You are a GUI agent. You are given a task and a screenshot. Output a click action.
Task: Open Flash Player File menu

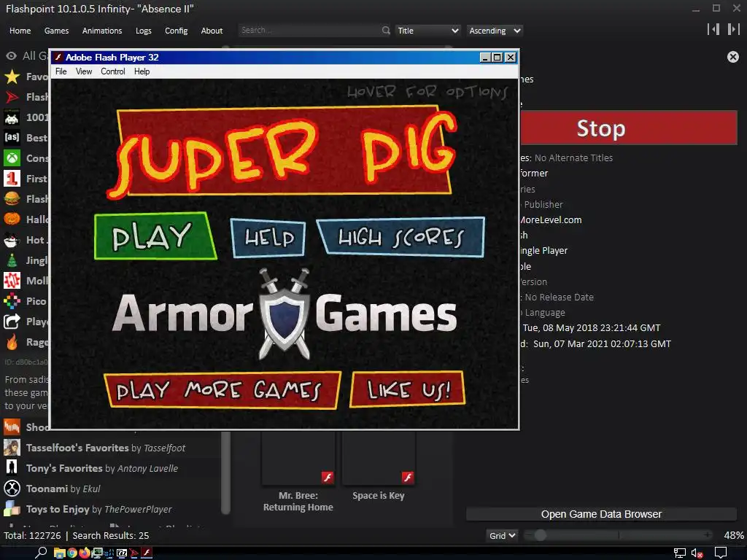pyautogui.click(x=61, y=71)
